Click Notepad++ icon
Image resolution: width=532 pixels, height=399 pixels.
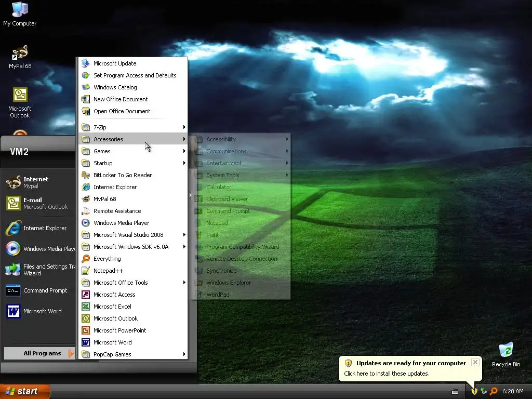[86, 271]
